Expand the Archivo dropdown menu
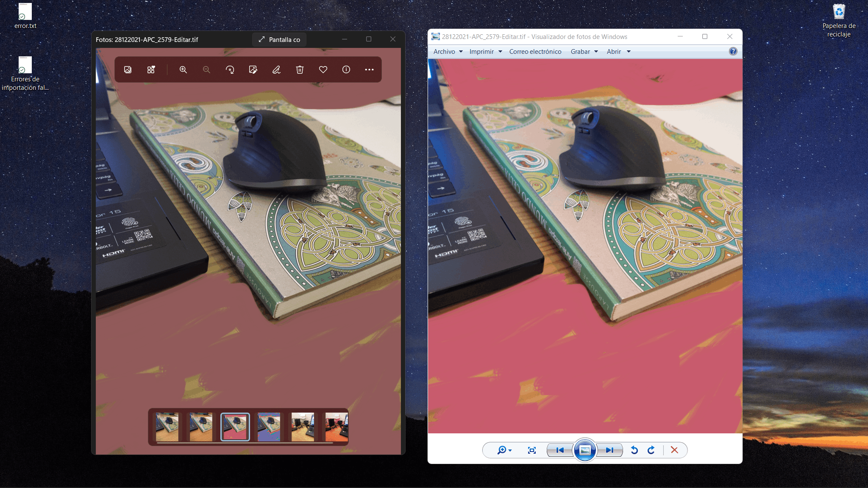Screen dimensions: 868x488 tap(448, 51)
